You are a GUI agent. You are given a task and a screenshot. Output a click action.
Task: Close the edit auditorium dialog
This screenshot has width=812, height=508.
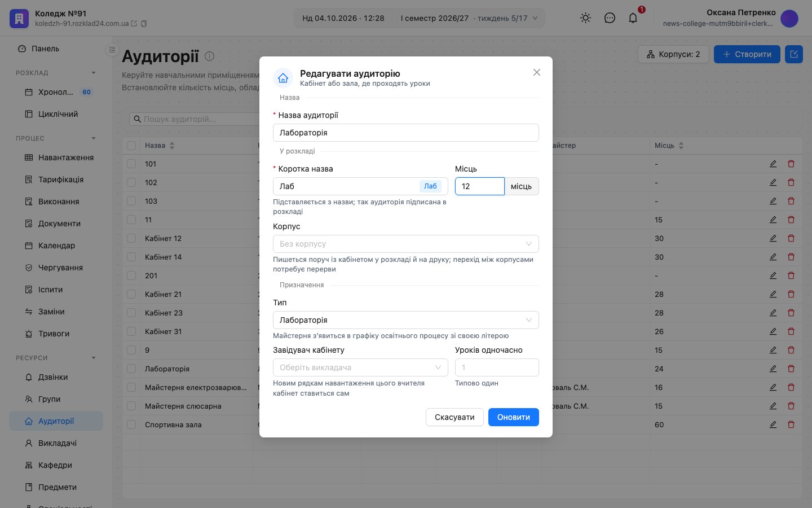537,72
